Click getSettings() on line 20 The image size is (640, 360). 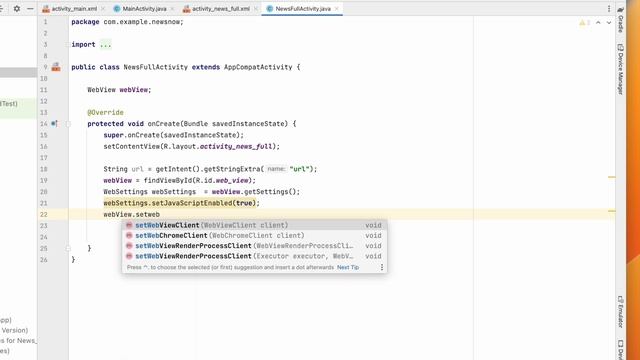pyautogui.click(x=269, y=192)
